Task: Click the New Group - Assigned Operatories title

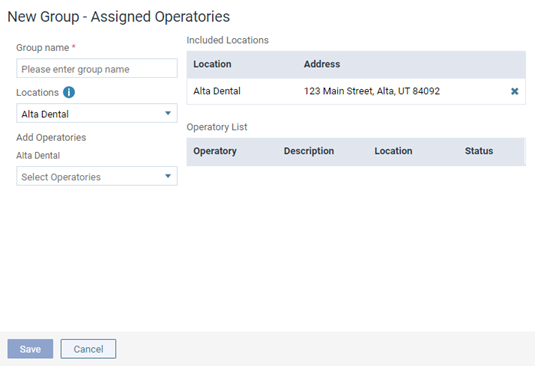Action: pos(119,17)
